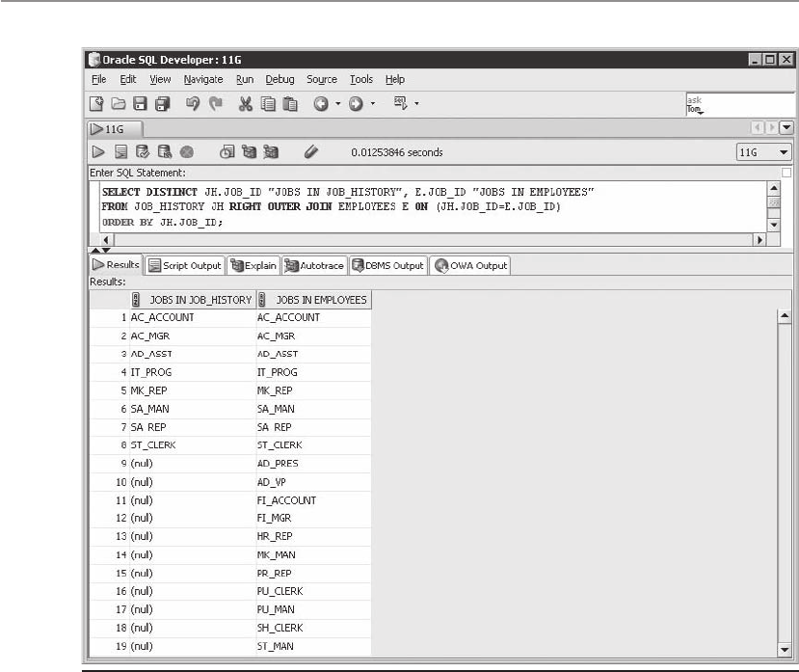This screenshot has width=799, height=672.
Task: Open SQL worksheet icon dropdown arrow
Action: [x=416, y=103]
